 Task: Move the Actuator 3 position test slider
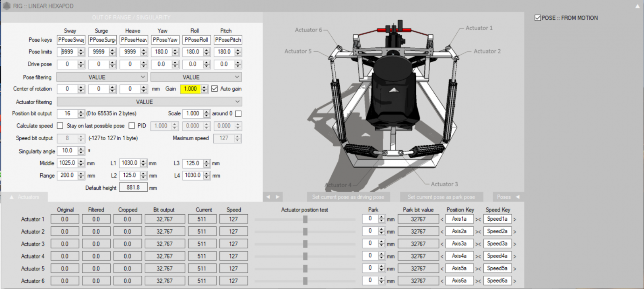(x=305, y=244)
